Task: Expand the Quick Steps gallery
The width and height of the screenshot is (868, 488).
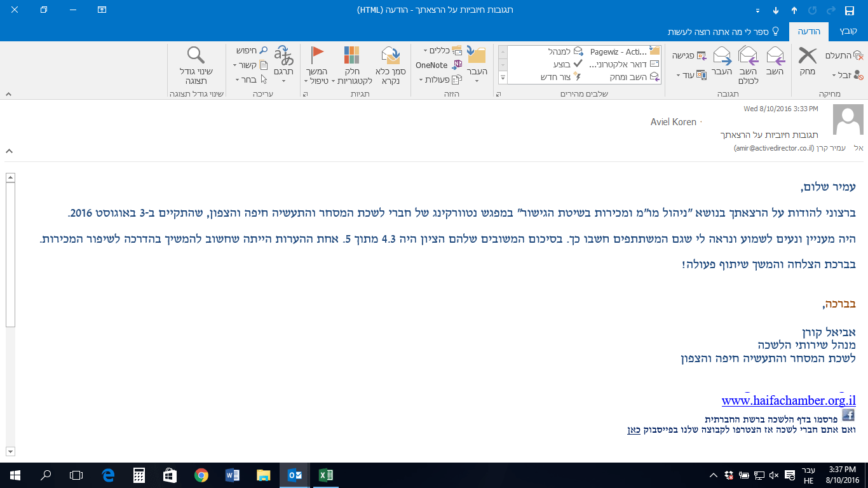Action: [502, 78]
